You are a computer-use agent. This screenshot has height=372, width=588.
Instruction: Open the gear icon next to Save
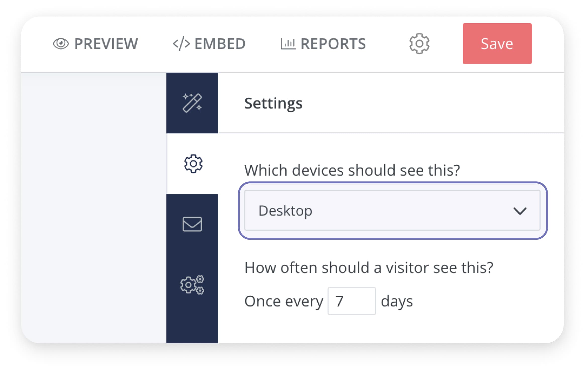coord(419,44)
